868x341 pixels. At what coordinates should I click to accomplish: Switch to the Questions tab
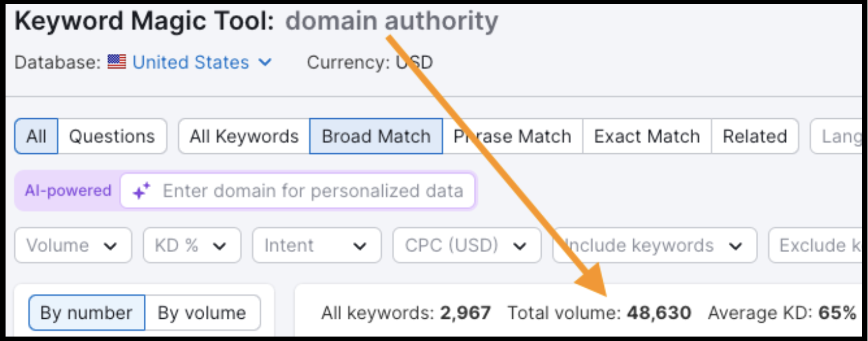pos(113,136)
